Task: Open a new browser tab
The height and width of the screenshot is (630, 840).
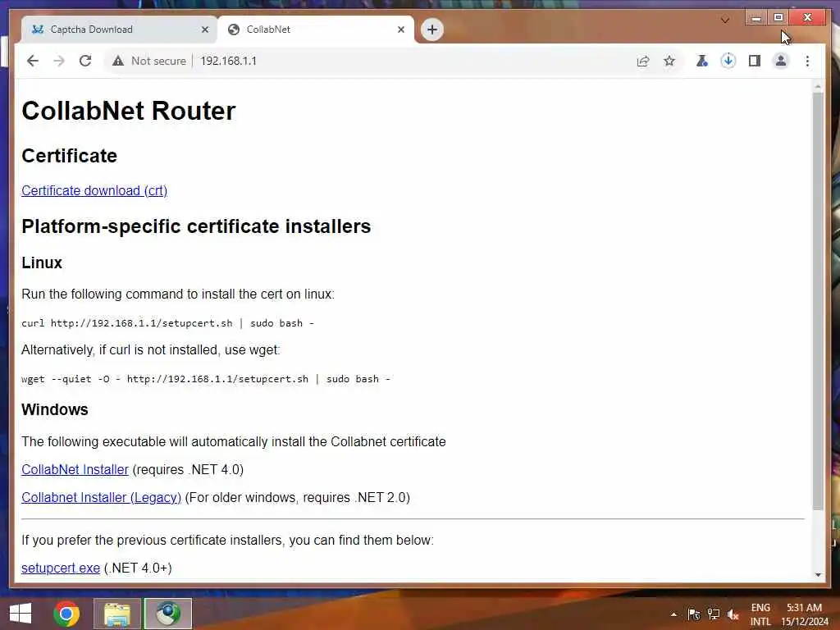Action: coord(431,30)
